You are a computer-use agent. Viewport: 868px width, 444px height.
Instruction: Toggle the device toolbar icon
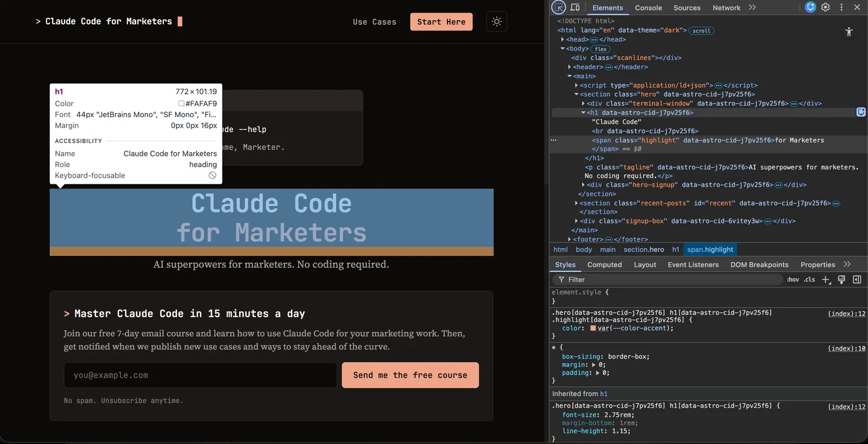[x=575, y=7]
